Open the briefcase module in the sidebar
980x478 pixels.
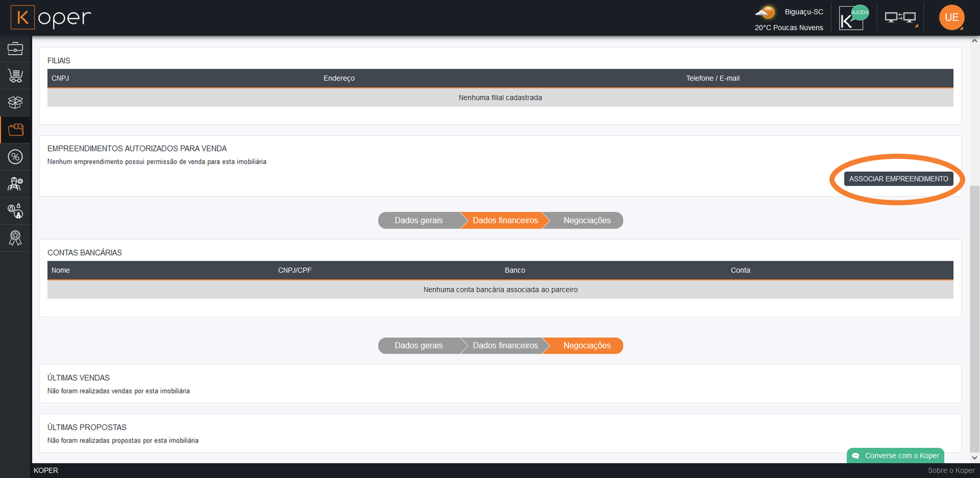(15, 48)
